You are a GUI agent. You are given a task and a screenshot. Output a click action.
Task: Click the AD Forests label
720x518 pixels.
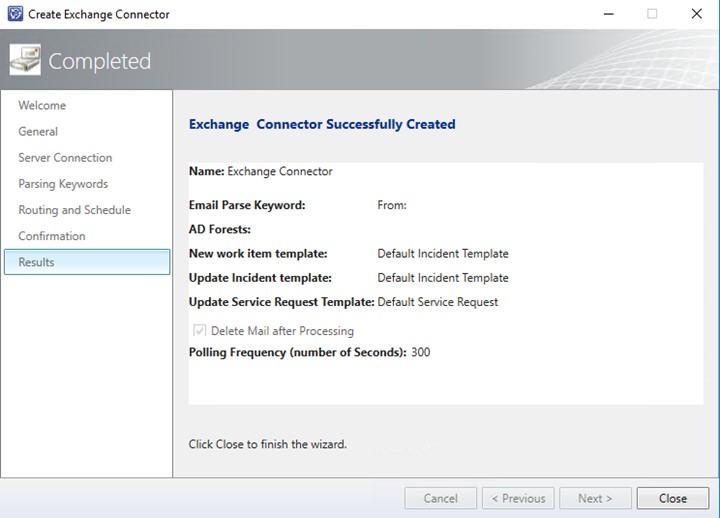coord(219,229)
